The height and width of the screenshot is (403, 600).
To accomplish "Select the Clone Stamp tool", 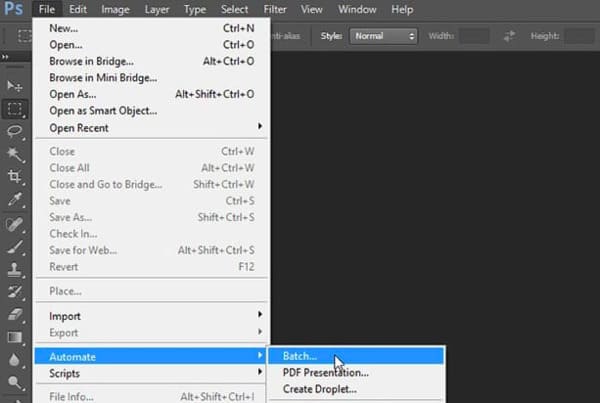I will (x=15, y=269).
